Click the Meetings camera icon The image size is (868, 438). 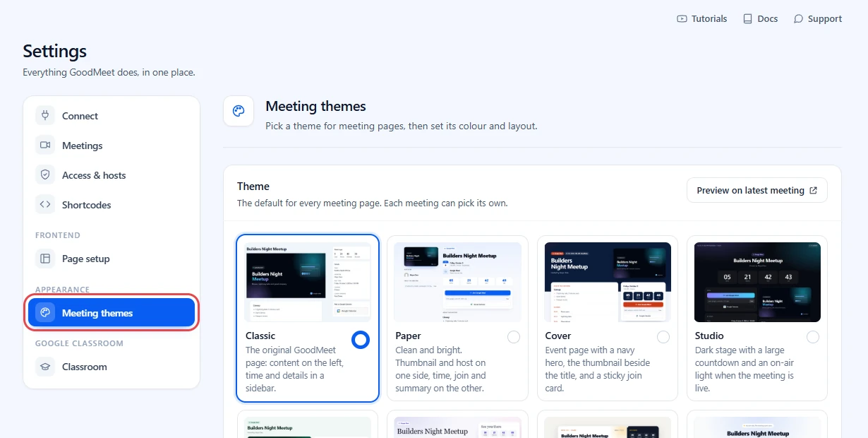click(x=45, y=146)
